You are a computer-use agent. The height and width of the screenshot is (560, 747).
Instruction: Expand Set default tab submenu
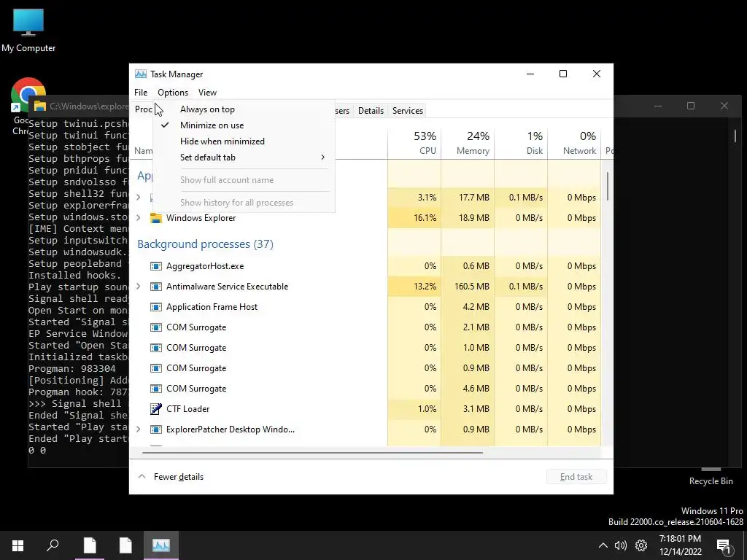point(244,157)
